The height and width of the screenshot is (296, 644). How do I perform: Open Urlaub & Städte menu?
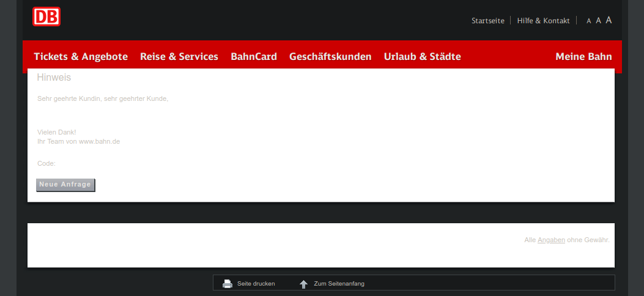(x=422, y=57)
